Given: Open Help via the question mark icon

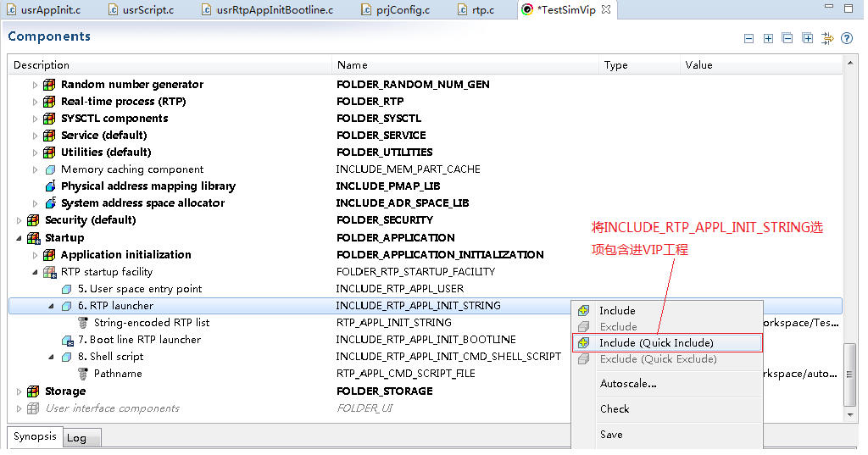Looking at the screenshot, I should (846, 38).
